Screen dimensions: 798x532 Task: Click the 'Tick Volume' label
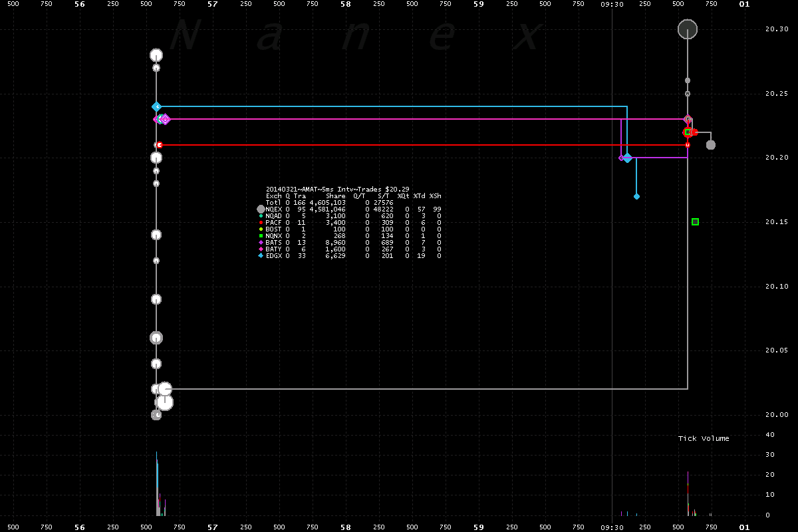click(x=704, y=438)
